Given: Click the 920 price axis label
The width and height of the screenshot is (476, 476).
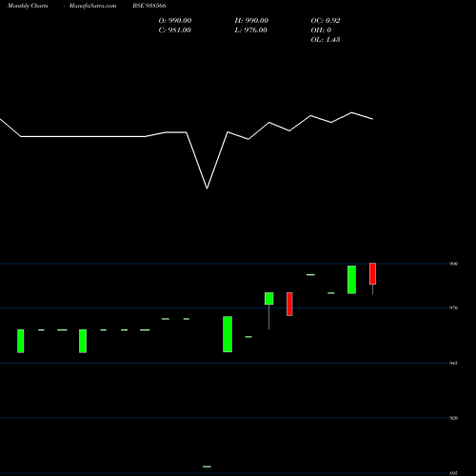Looking at the screenshot, I should tap(453, 418).
